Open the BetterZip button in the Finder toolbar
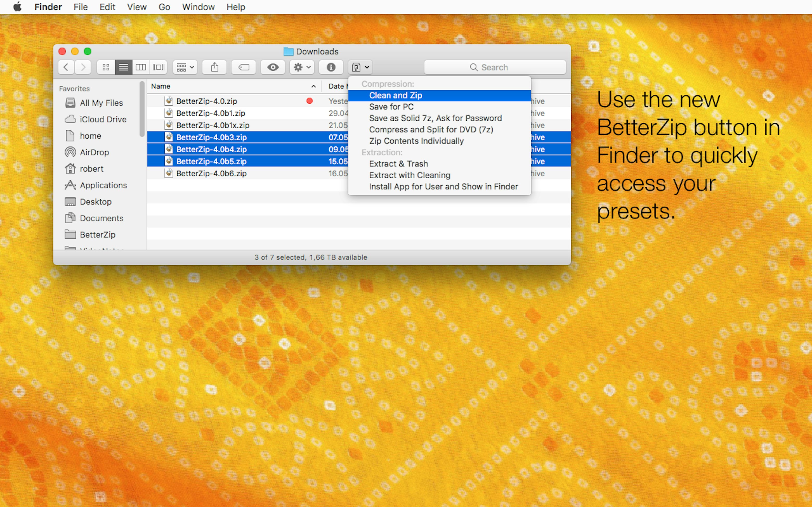This screenshot has height=507, width=812. 356,67
